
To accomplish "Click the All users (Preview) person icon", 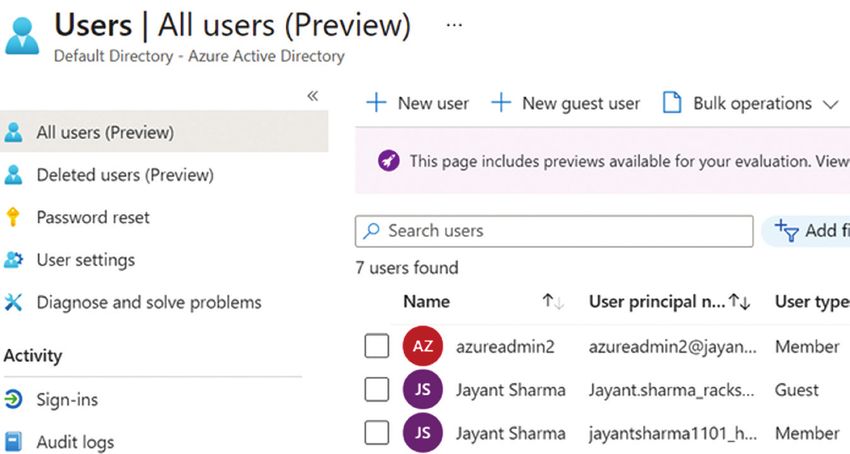I will tap(13, 132).
